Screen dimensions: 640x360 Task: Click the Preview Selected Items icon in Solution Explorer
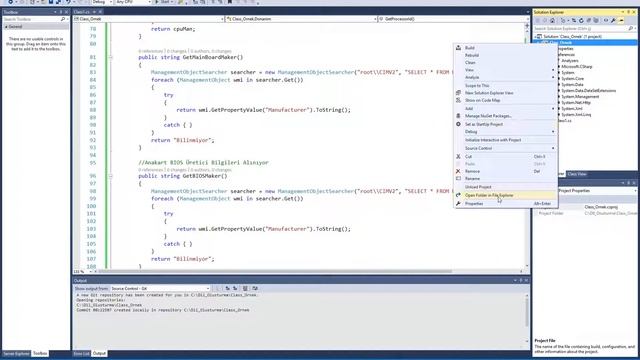click(x=621, y=20)
